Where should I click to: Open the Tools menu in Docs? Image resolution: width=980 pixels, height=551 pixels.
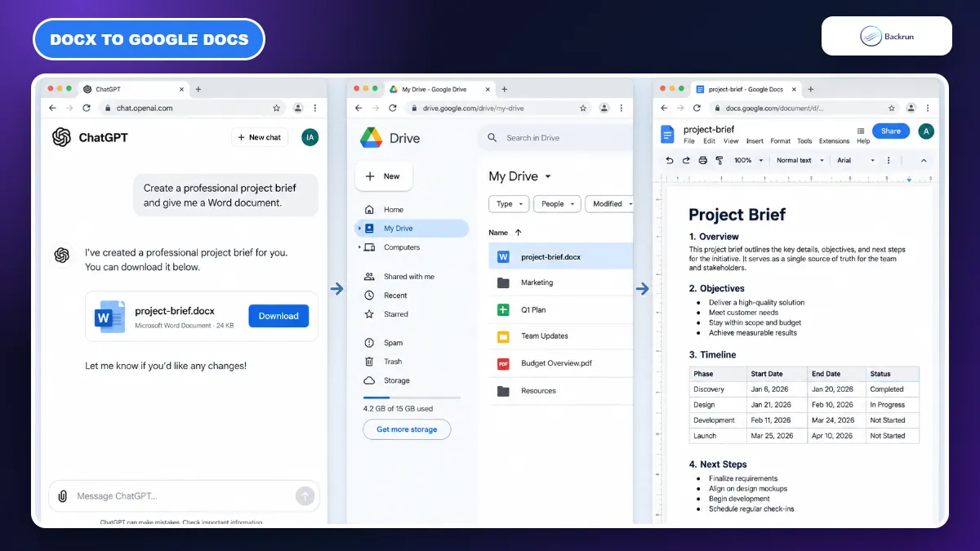pos(804,141)
